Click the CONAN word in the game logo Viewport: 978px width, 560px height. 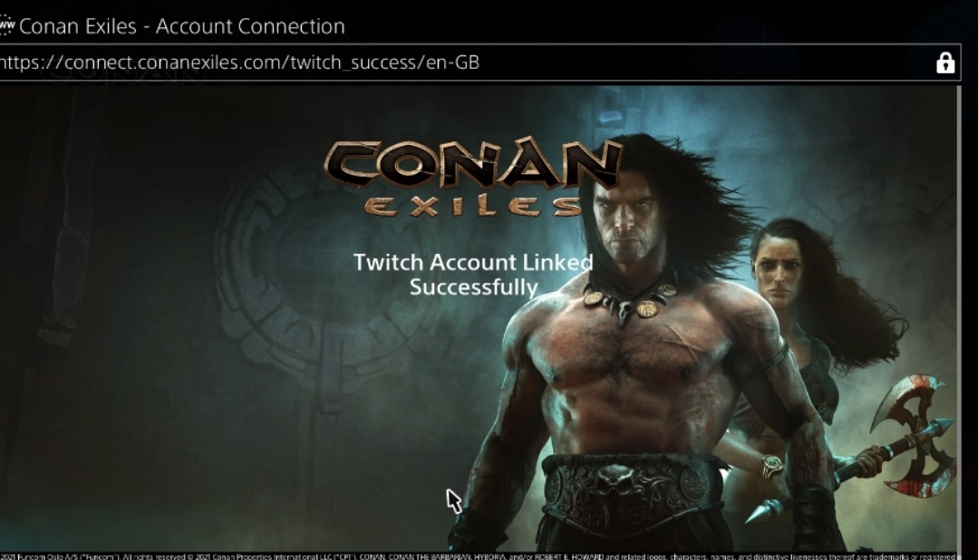[x=473, y=163]
